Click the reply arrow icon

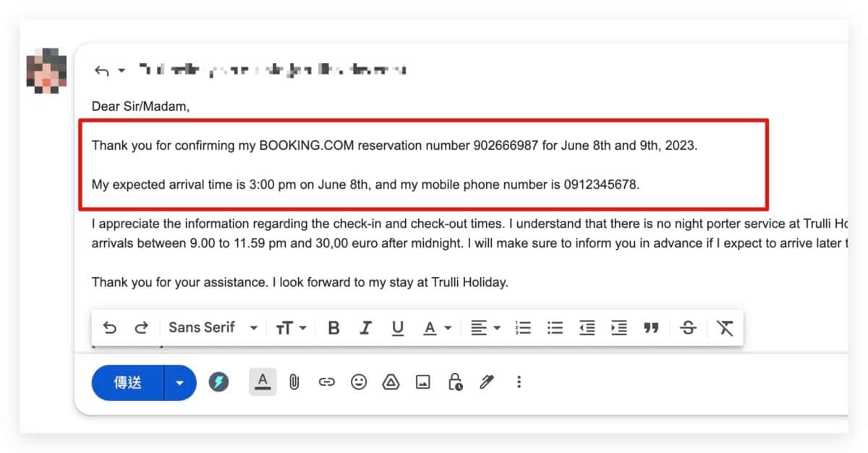click(x=102, y=70)
